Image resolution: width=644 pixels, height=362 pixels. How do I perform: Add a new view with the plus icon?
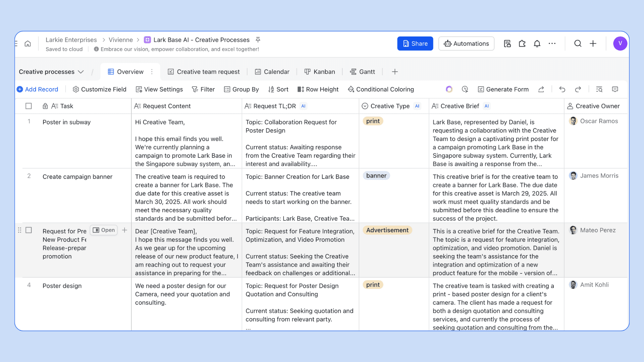tap(395, 72)
